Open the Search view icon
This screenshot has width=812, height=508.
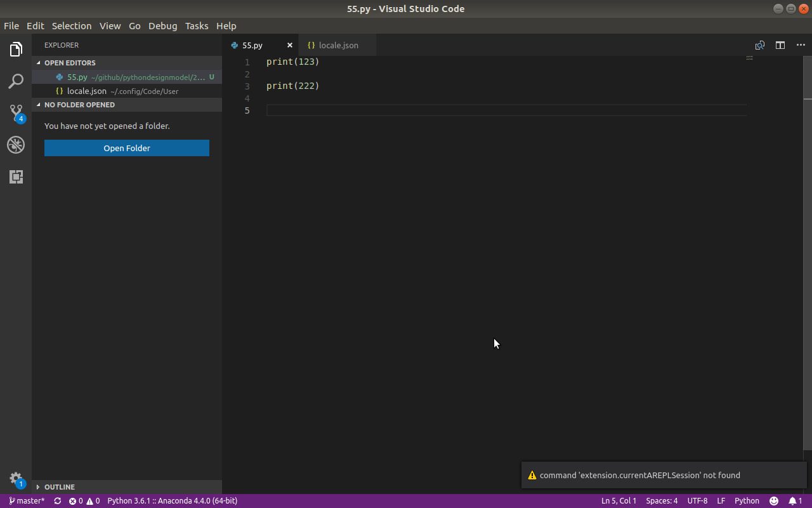pos(16,81)
